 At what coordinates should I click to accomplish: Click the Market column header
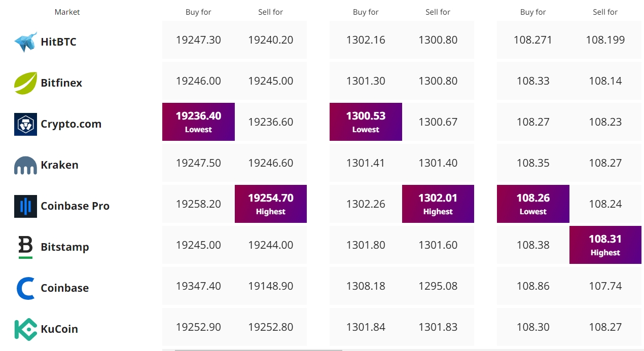pyautogui.click(x=67, y=12)
